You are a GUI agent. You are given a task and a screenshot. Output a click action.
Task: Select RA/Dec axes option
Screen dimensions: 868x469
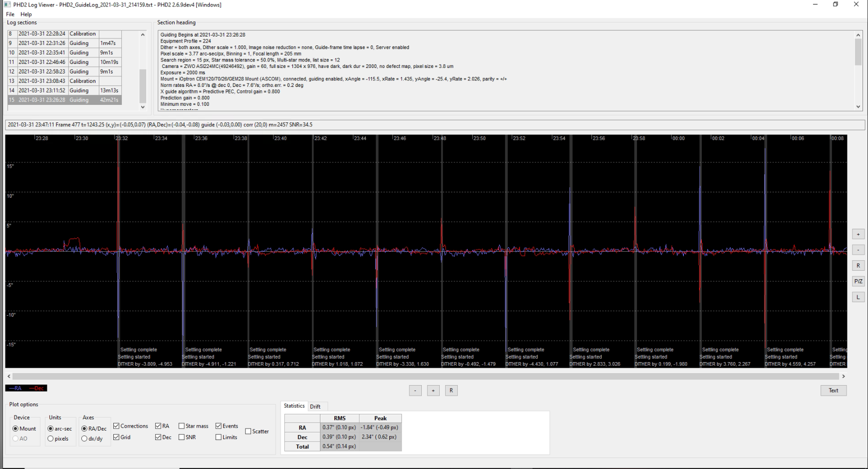pyautogui.click(x=94, y=429)
